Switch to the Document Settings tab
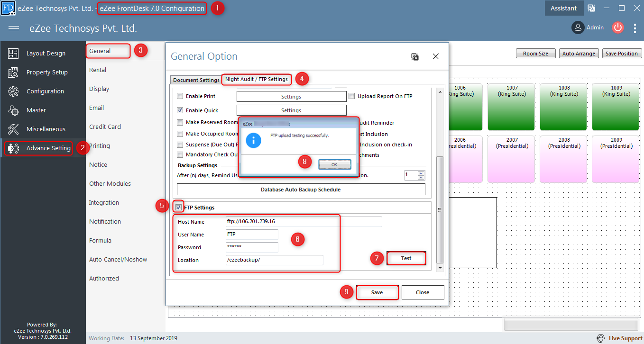This screenshot has height=344, width=644. 196,80
